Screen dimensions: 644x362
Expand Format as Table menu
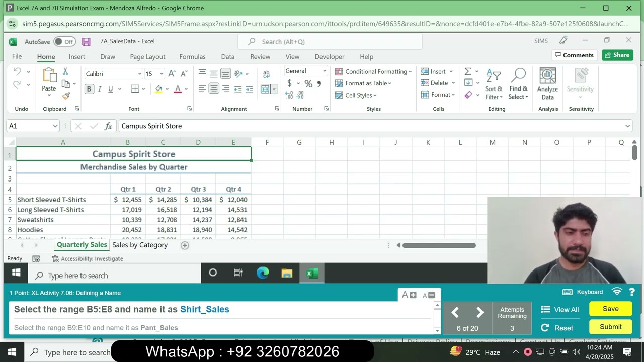(x=363, y=83)
